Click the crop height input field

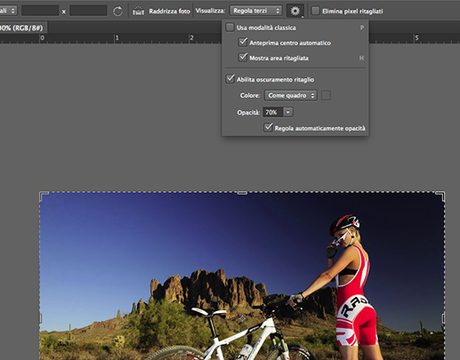coord(88,11)
